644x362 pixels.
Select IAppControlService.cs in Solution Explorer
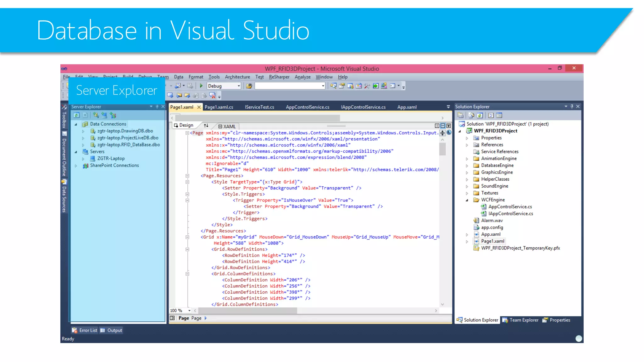coord(511,214)
